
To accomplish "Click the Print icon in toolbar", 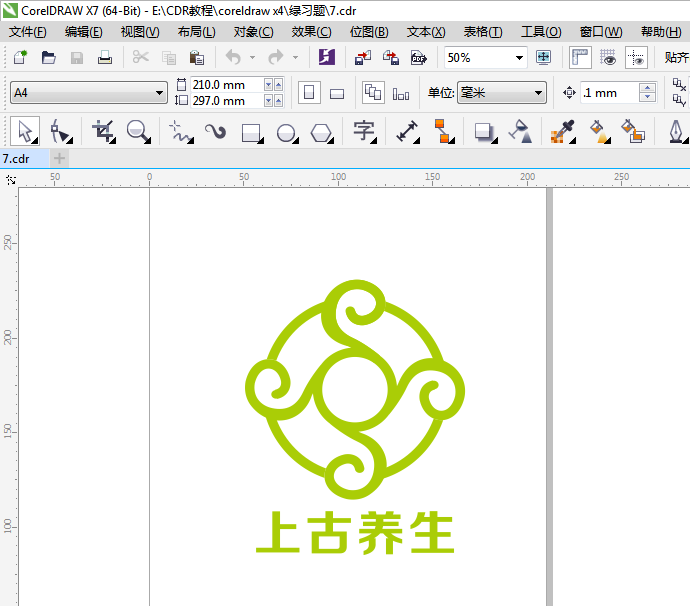I will [x=104, y=58].
